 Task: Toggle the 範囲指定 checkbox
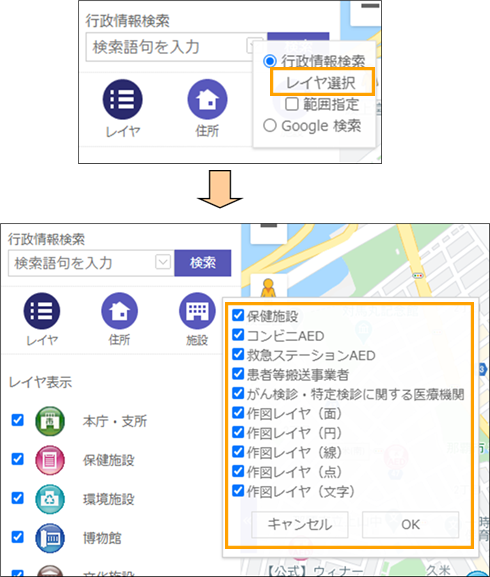292,104
